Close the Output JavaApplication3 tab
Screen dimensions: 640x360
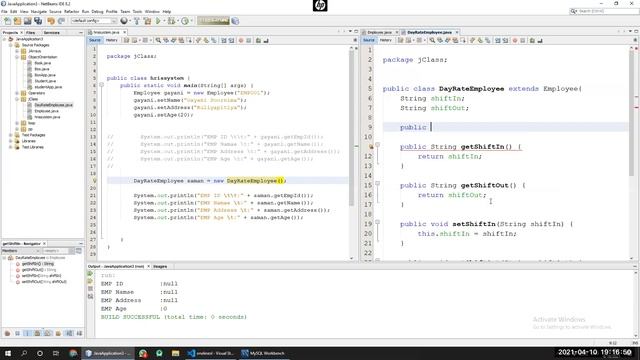point(148,267)
